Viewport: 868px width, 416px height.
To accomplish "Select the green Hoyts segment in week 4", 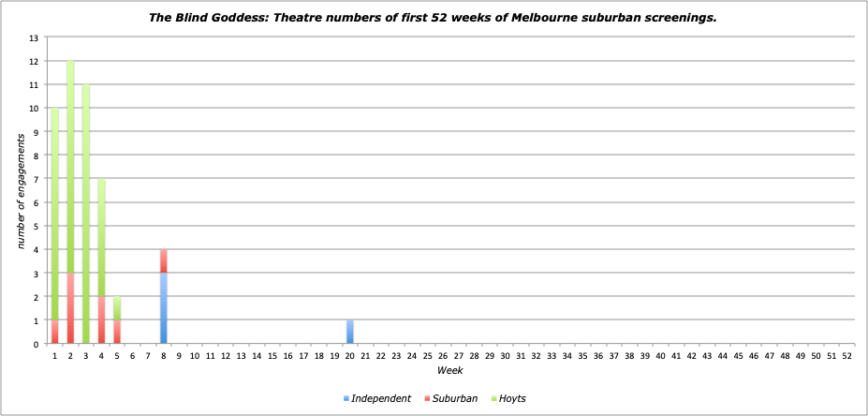I will [x=101, y=237].
